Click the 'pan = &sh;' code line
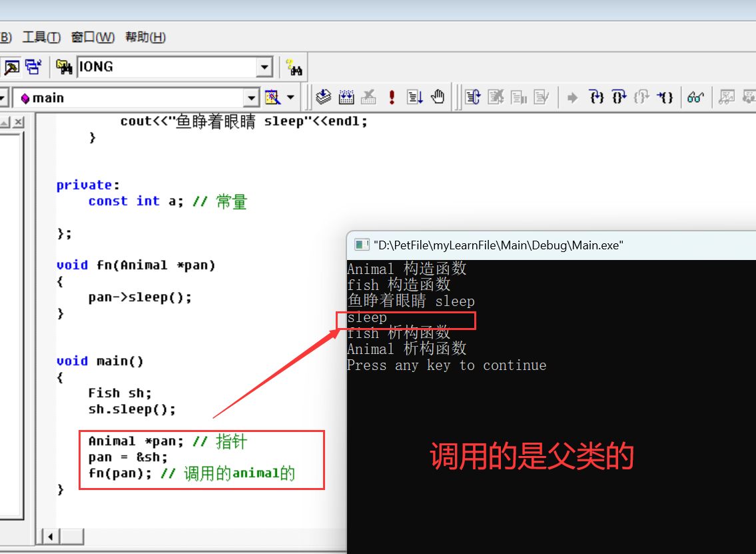 pyautogui.click(x=128, y=457)
